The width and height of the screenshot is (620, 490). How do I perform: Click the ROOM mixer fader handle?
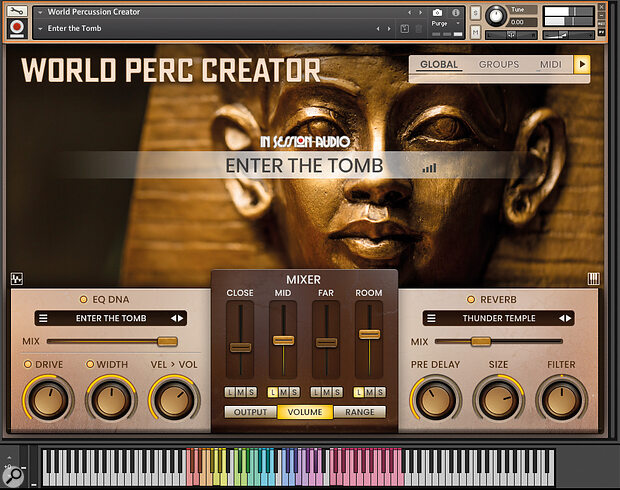369,334
